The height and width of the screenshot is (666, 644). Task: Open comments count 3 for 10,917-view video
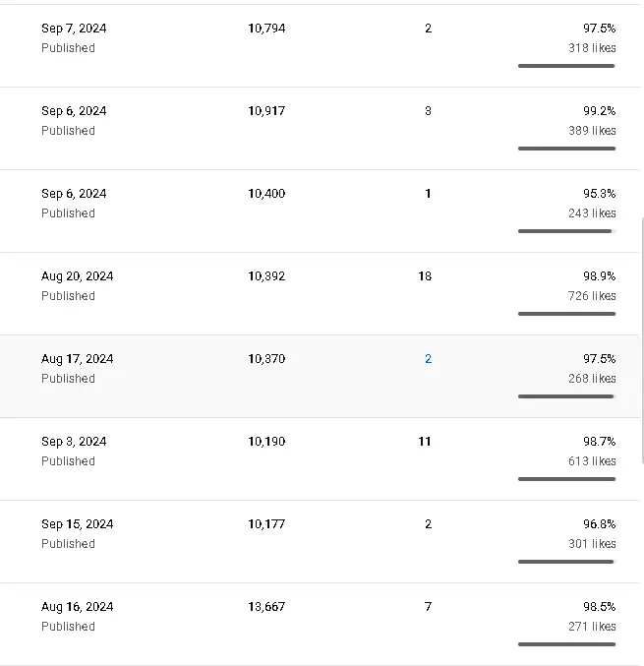pos(428,111)
